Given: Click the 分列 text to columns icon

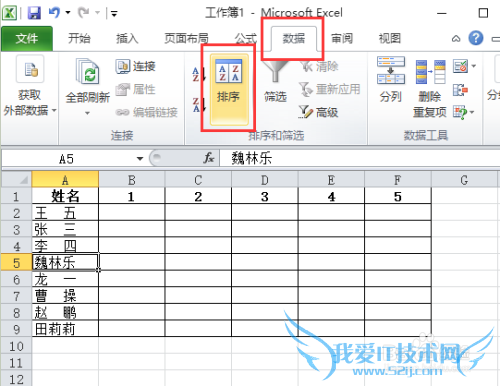Looking at the screenshot, I should (391, 80).
